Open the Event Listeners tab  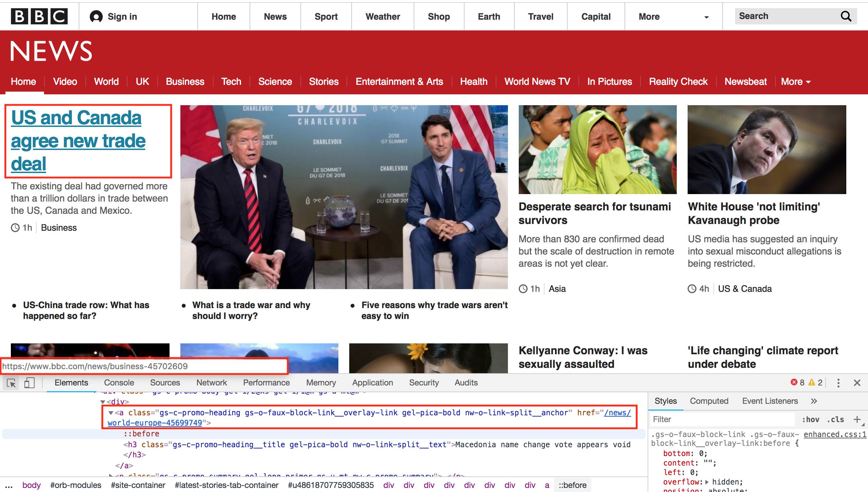click(x=770, y=401)
